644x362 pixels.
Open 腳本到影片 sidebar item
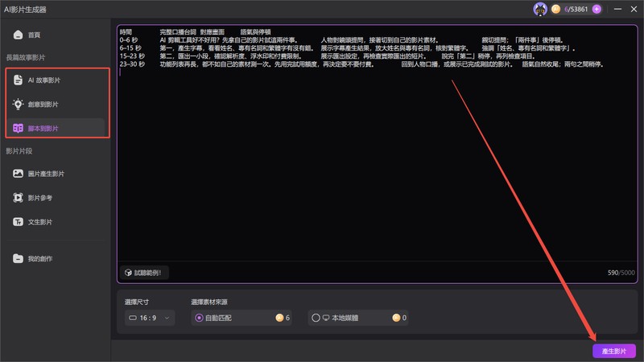56,128
